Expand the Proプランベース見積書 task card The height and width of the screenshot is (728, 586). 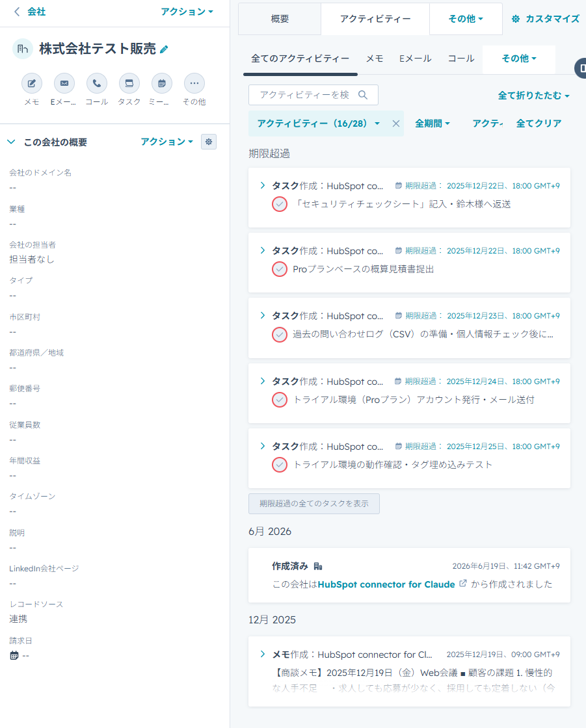(x=263, y=251)
